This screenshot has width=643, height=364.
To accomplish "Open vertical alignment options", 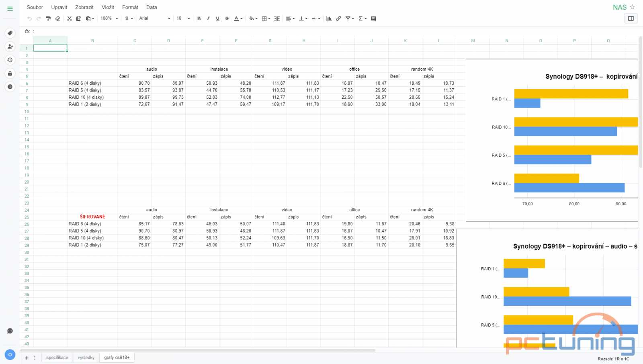I will [303, 18].
